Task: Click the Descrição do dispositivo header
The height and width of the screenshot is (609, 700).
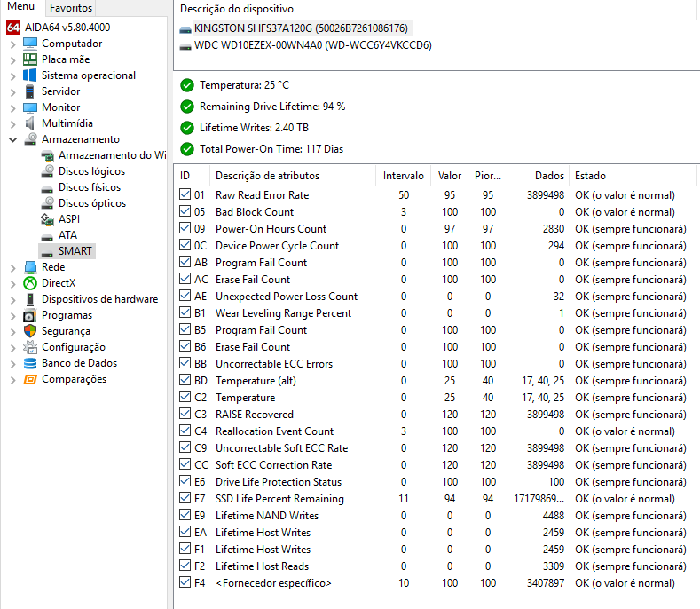Action: (237, 9)
